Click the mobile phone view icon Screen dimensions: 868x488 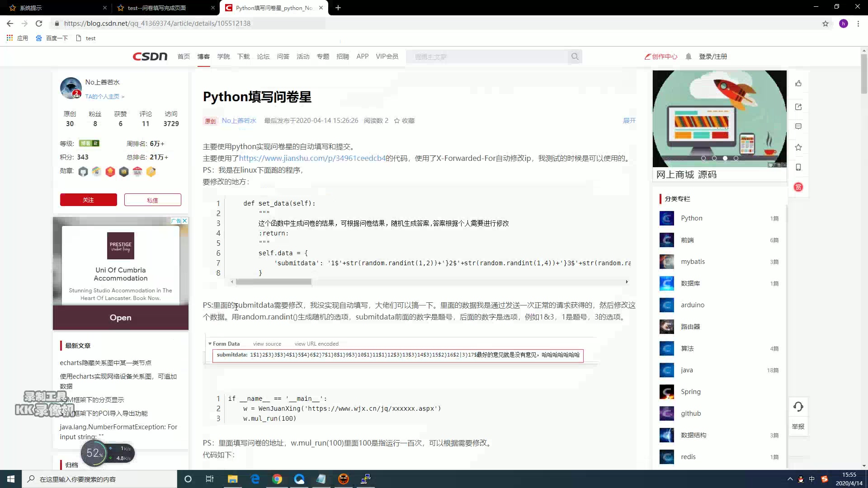coord(798,167)
